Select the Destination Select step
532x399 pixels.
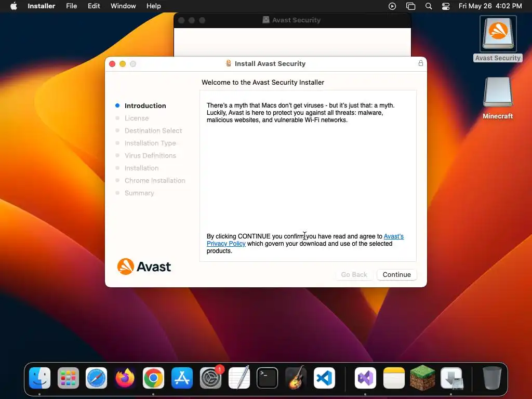(x=153, y=130)
